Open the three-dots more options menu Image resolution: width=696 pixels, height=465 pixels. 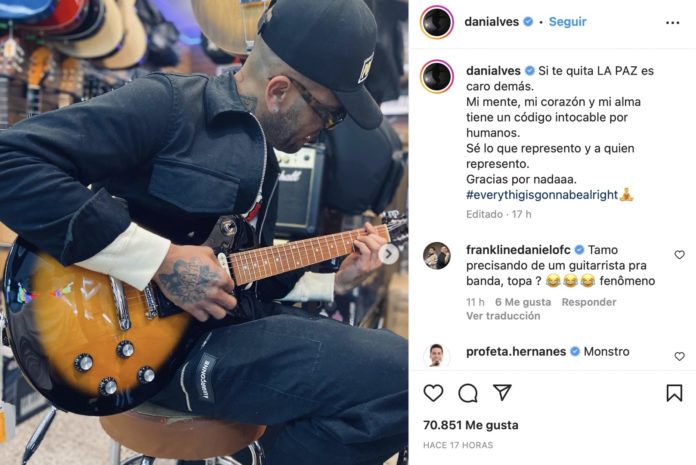click(x=672, y=23)
